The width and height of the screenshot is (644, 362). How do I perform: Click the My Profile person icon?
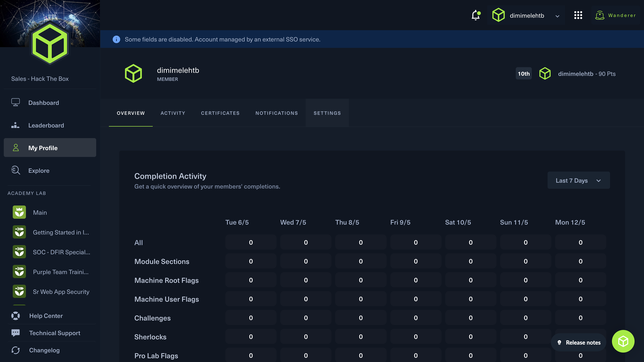(x=16, y=148)
